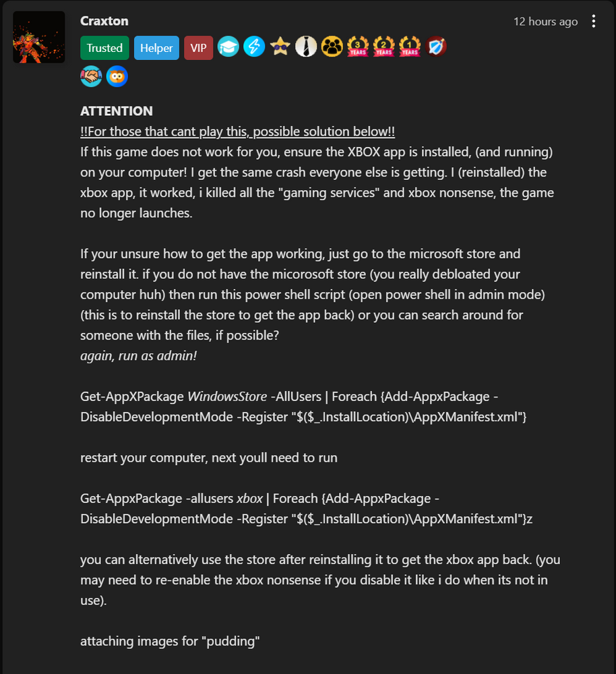Click the yellow group of people badge
Screen dimensions: 616x674
(x=332, y=47)
